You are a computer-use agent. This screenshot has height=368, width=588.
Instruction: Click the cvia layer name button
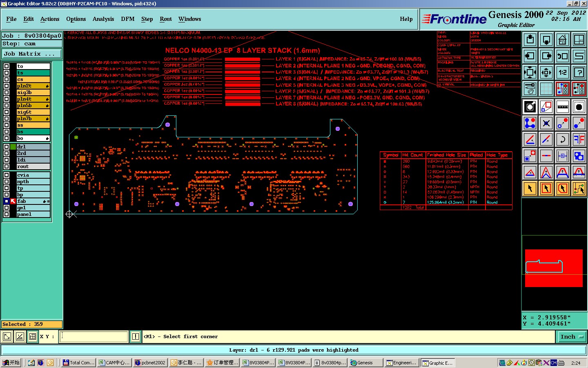point(33,175)
